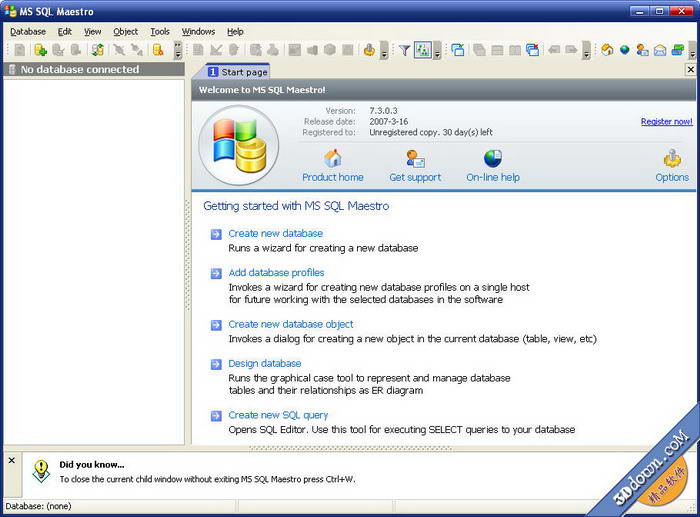Click the Unregistered copy. 30 day(s) left text
The image size is (700, 517).
pyautogui.click(x=431, y=132)
